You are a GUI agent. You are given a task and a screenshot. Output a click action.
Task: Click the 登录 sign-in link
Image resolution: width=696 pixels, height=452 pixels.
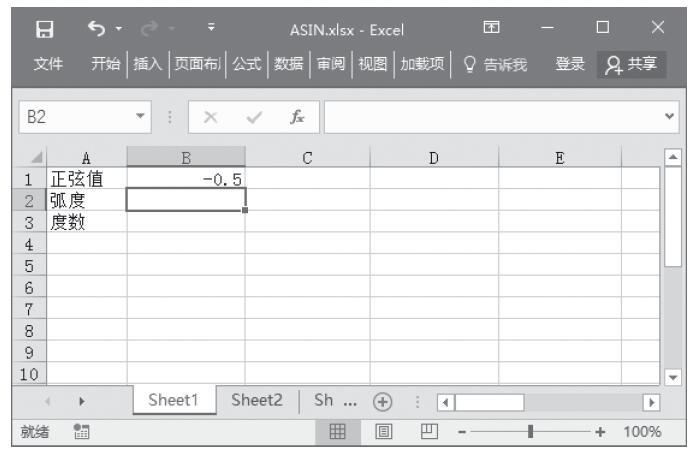click(x=572, y=62)
